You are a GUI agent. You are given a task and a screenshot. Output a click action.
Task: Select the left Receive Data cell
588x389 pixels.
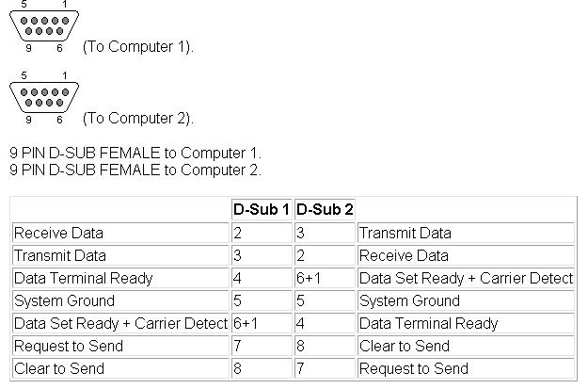[x=120, y=233]
